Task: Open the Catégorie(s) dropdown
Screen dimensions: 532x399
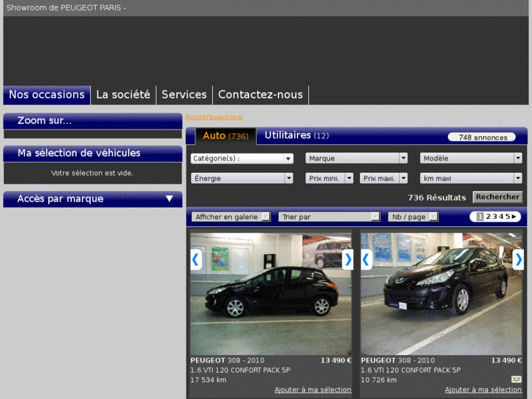Action: pyautogui.click(x=242, y=159)
